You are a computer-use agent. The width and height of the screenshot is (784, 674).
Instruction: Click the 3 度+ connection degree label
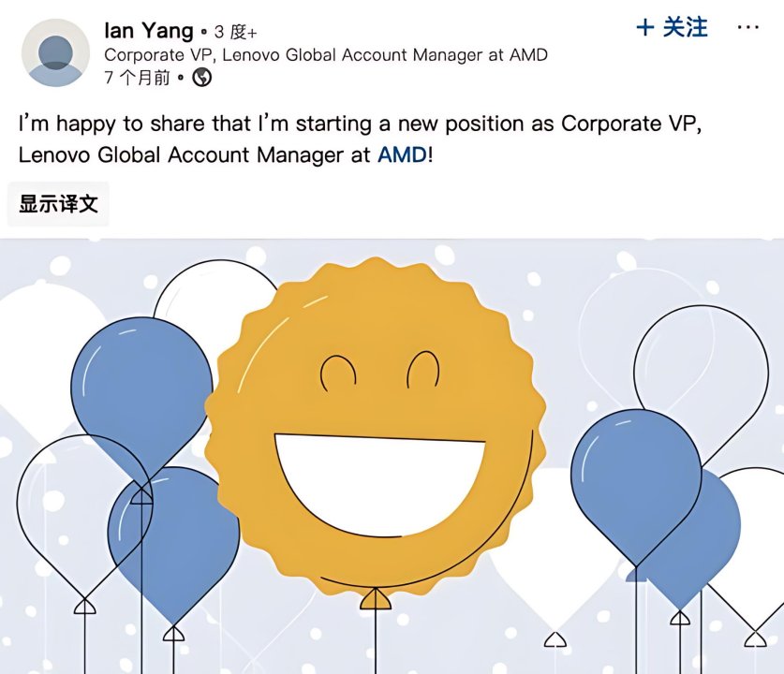coord(235,33)
